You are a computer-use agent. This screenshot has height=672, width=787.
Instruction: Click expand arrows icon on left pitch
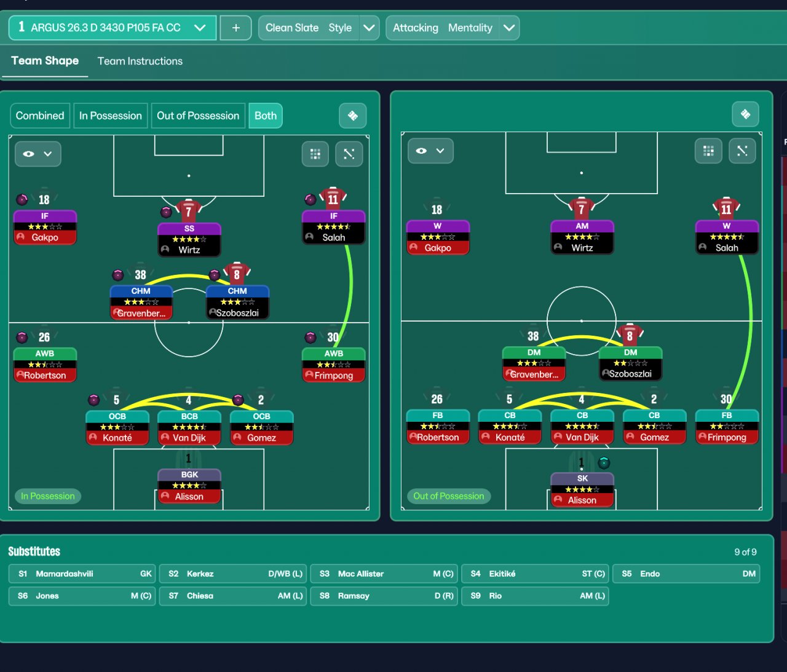click(349, 154)
